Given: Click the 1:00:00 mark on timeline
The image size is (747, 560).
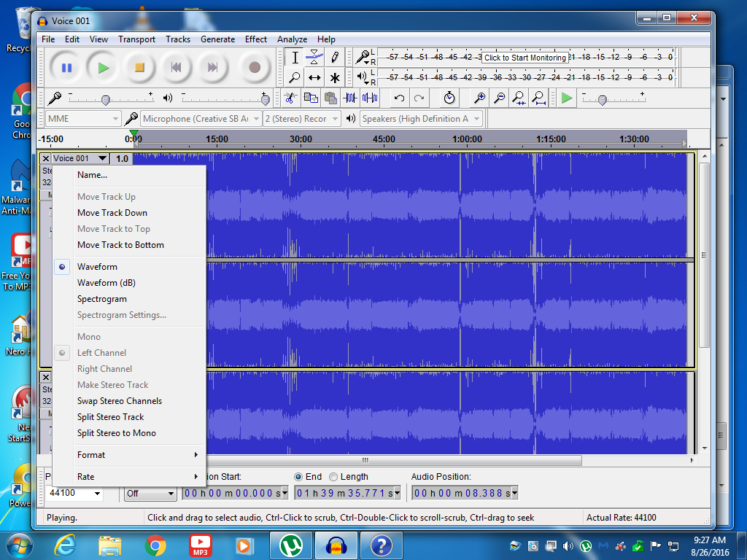Looking at the screenshot, I should tap(467, 139).
